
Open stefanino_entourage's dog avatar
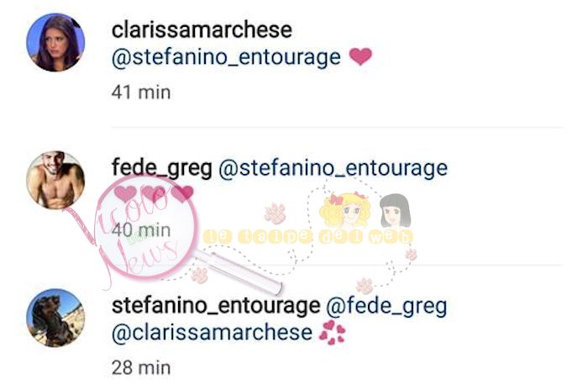55,318
